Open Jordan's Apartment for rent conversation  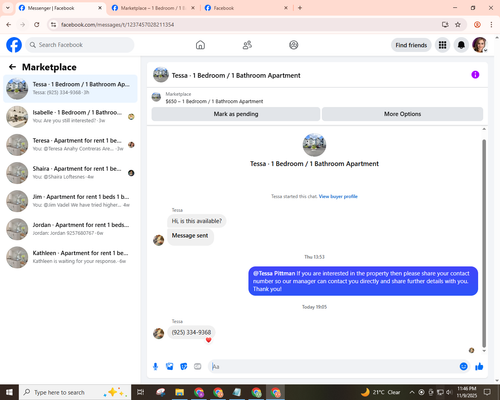70,229
